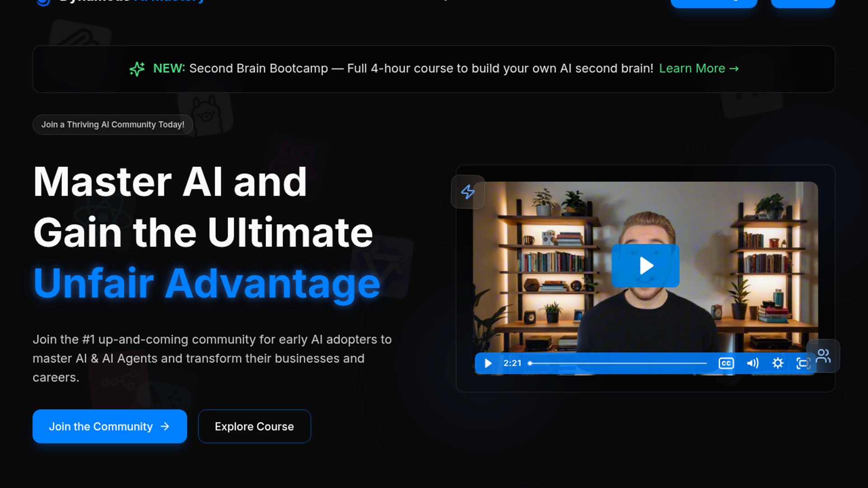The image size is (868, 488).
Task: Play the video using the large center button
Action: pos(645,266)
